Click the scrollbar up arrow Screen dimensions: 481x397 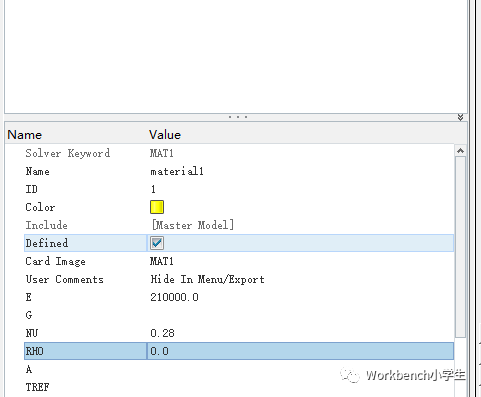460,151
